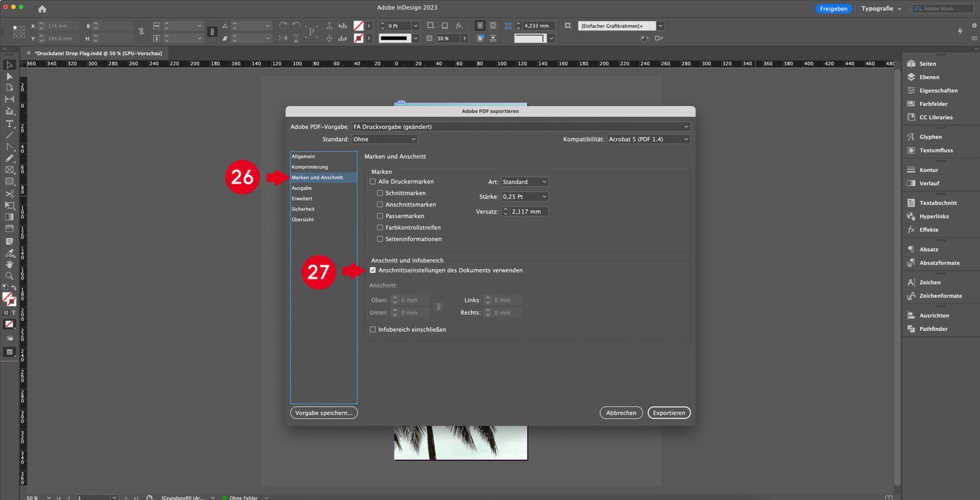Viewport: 980px width, 500px height.
Task: Pick the Scissors tool
Action: (x=9, y=193)
